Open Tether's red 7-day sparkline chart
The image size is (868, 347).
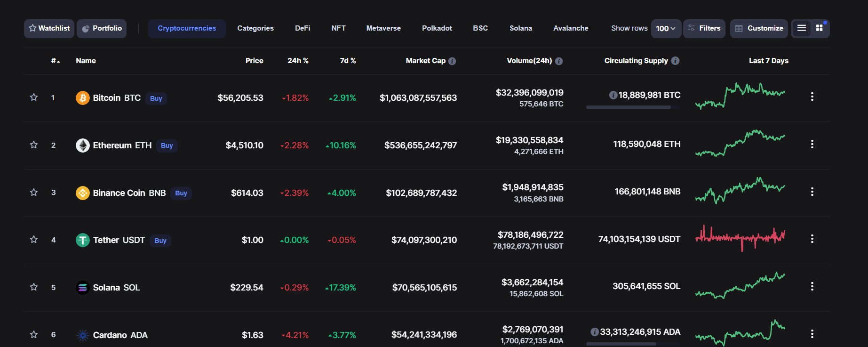pos(740,238)
